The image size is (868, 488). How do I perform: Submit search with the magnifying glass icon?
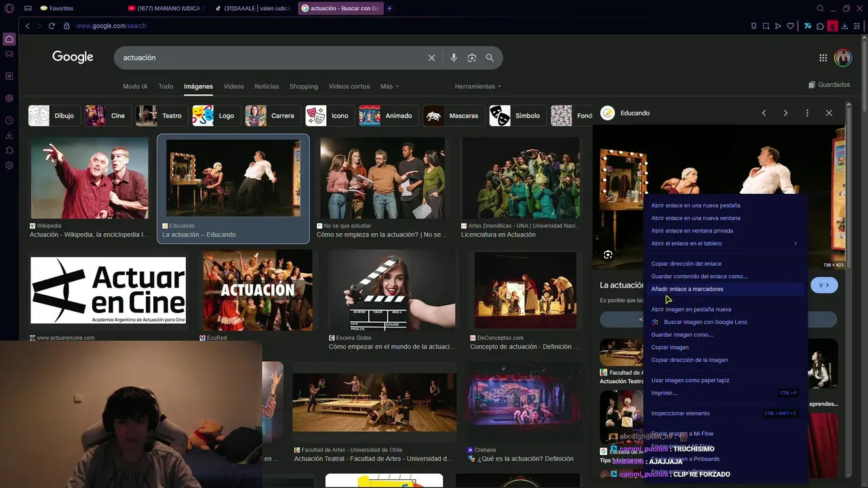490,58
